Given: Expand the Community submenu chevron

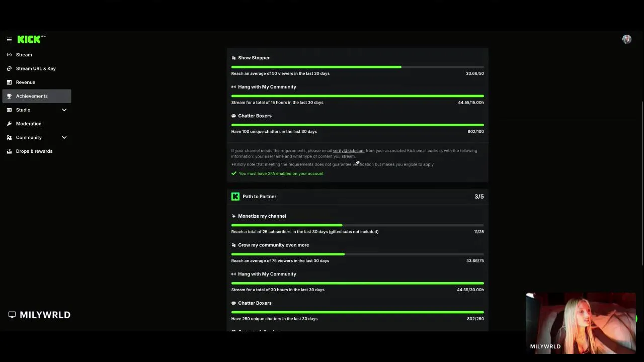Looking at the screenshot, I should click(x=64, y=138).
